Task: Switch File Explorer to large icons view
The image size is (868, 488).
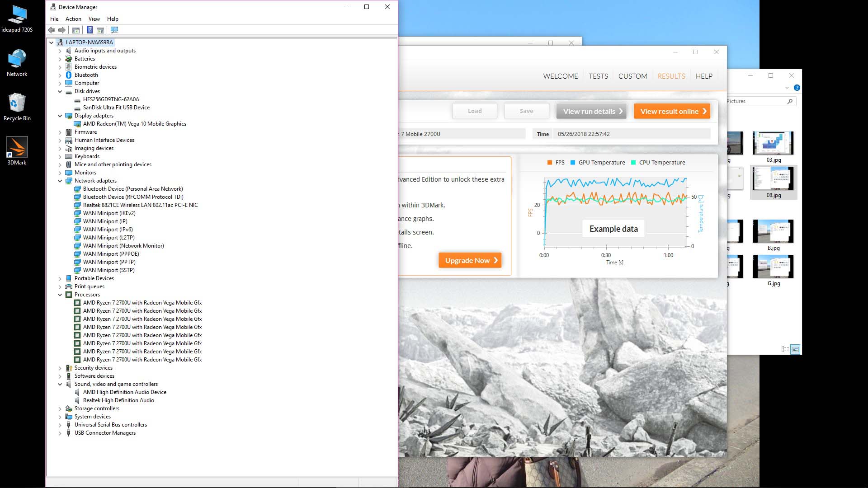Action: (796, 349)
